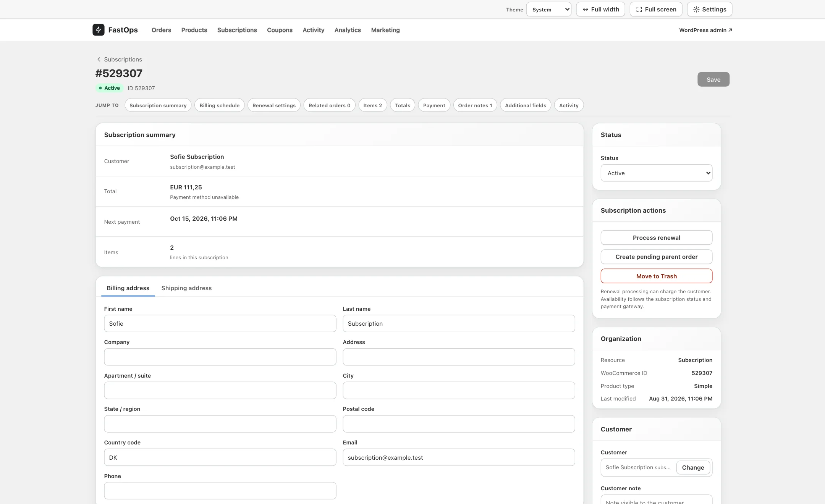This screenshot has height=504, width=825.
Task: Click the Customer note text area
Action: (x=656, y=499)
